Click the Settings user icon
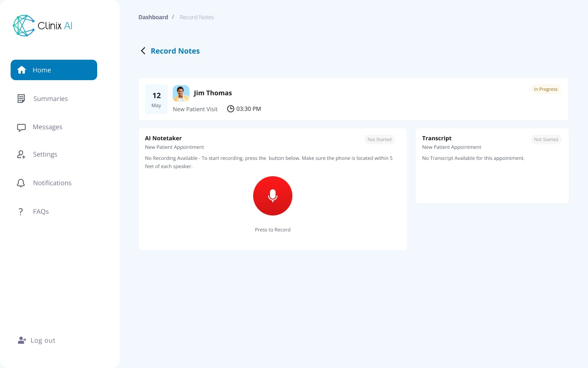 pyautogui.click(x=21, y=155)
